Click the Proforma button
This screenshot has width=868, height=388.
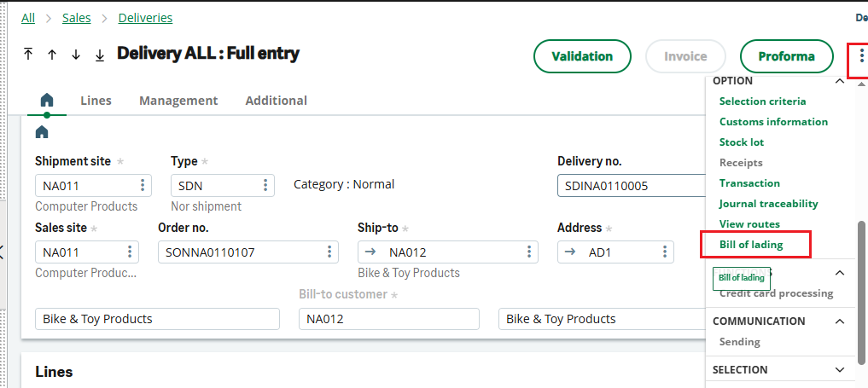click(x=786, y=56)
